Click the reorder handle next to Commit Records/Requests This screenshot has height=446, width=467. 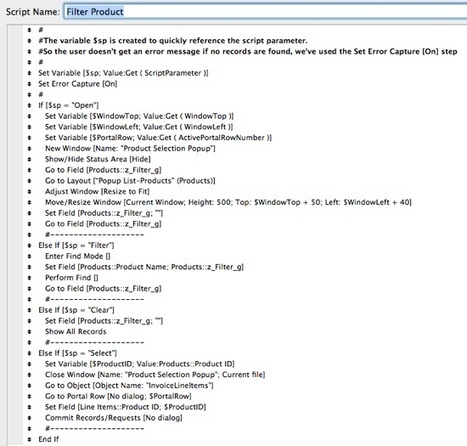[29, 418]
